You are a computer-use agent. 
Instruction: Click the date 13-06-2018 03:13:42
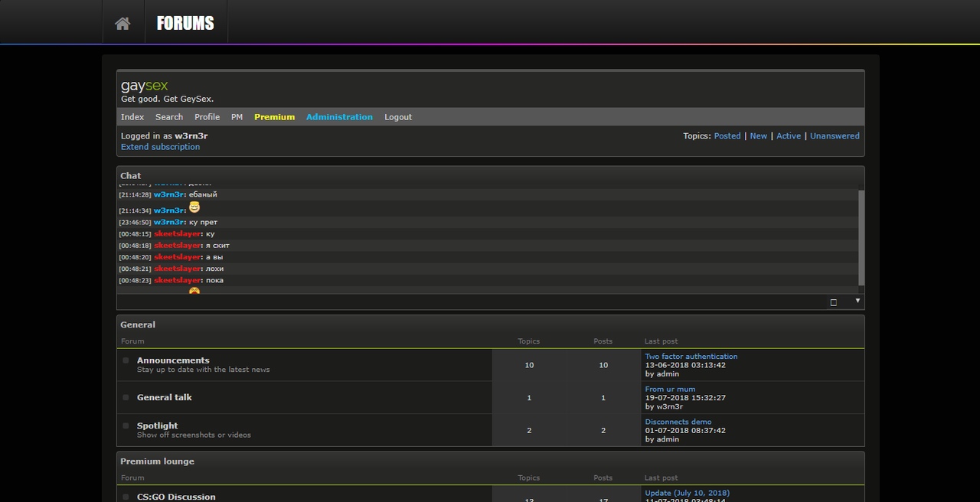point(685,365)
